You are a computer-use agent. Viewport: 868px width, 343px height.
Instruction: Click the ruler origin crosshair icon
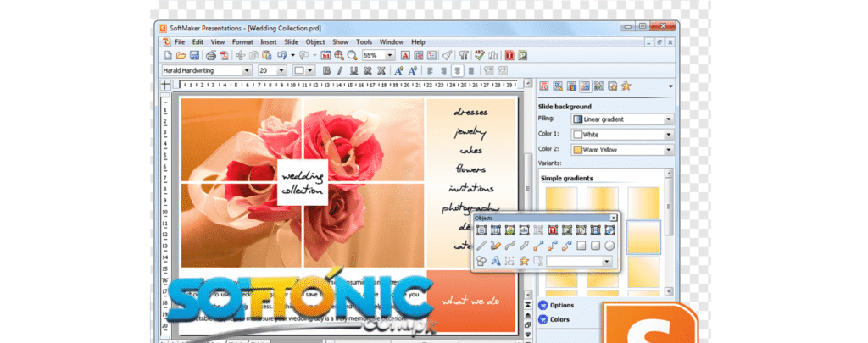pos(165,85)
